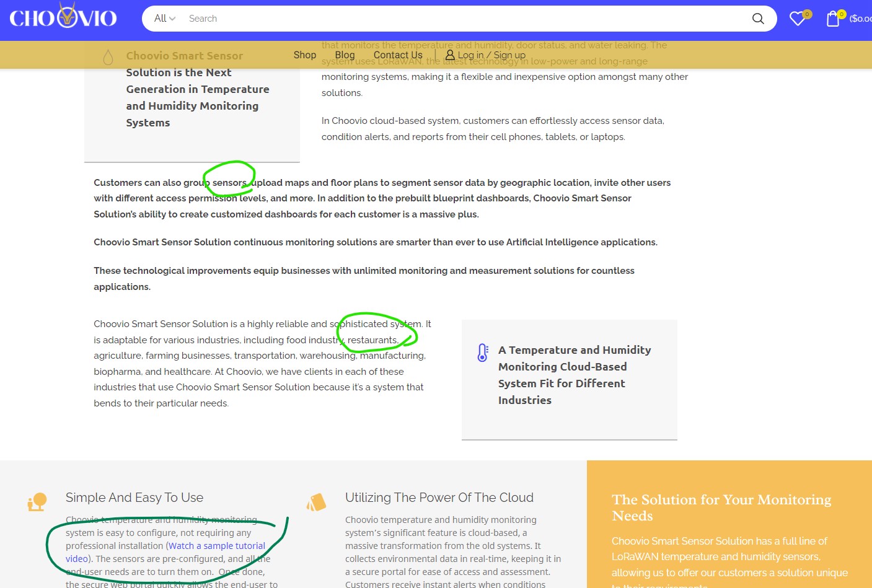Image resolution: width=872 pixels, height=588 pixels.
Task: Click paragraph starting 'In Choovio cloud-based system'
Action: [493, 129]
